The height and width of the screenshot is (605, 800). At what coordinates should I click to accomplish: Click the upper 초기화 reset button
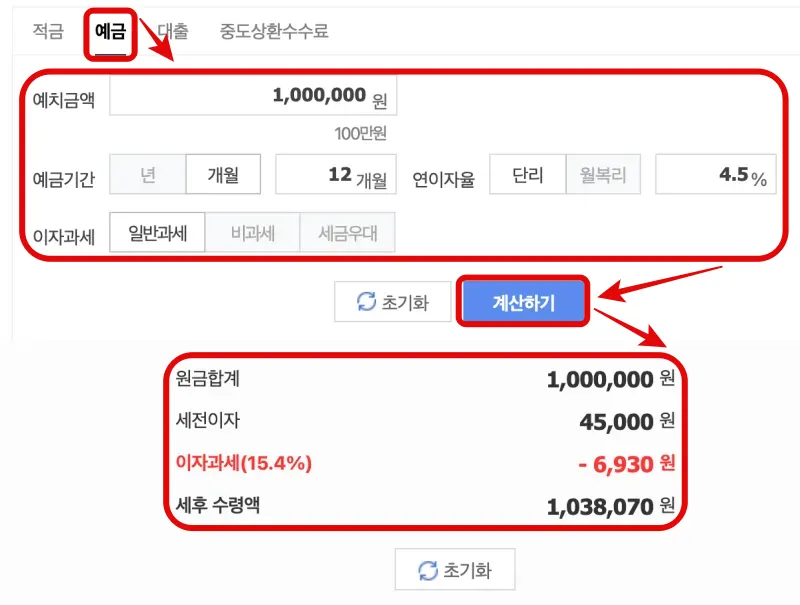click(x=393, y=302)
